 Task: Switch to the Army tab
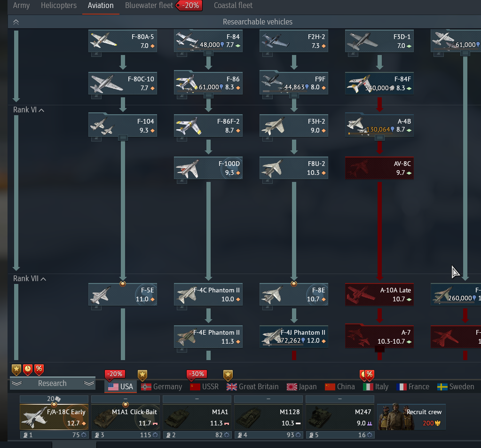tap(21, 6)
